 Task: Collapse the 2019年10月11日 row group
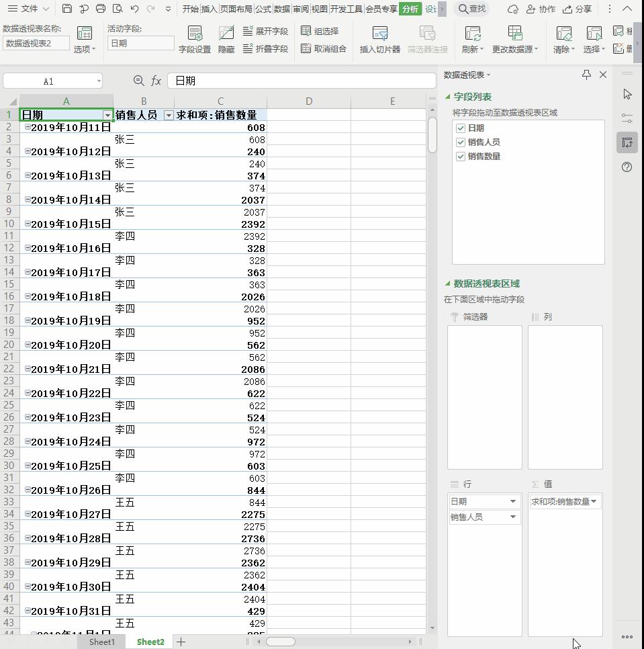28,127
